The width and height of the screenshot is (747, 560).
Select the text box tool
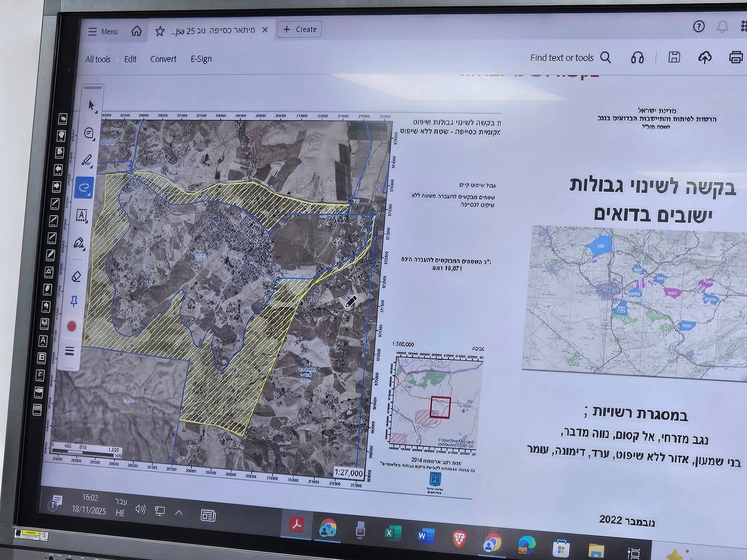[x=82, y=215]
